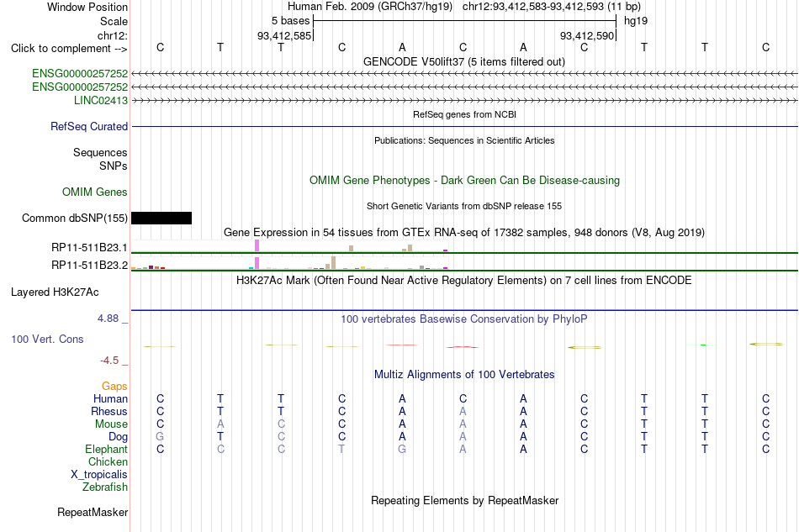Viewport: 799px width, 532px height.
Task: Click the hg19 scale label
Action: (x=636, y=21)
